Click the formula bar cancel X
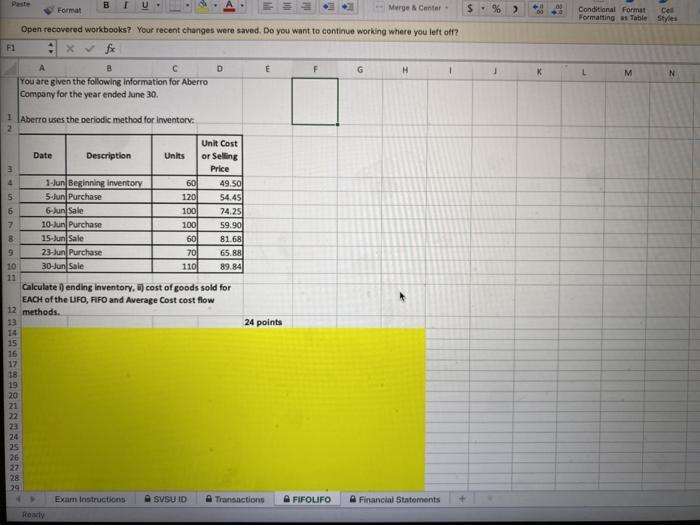Screen dimensions: 700x525 click(x=70, y=48)
